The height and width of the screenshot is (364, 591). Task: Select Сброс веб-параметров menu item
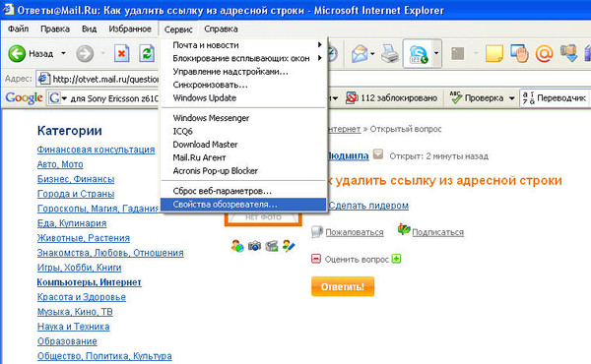[243, 191]
